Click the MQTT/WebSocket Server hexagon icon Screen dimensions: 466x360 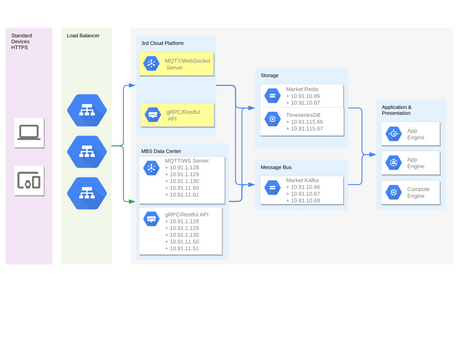(151, 63)
